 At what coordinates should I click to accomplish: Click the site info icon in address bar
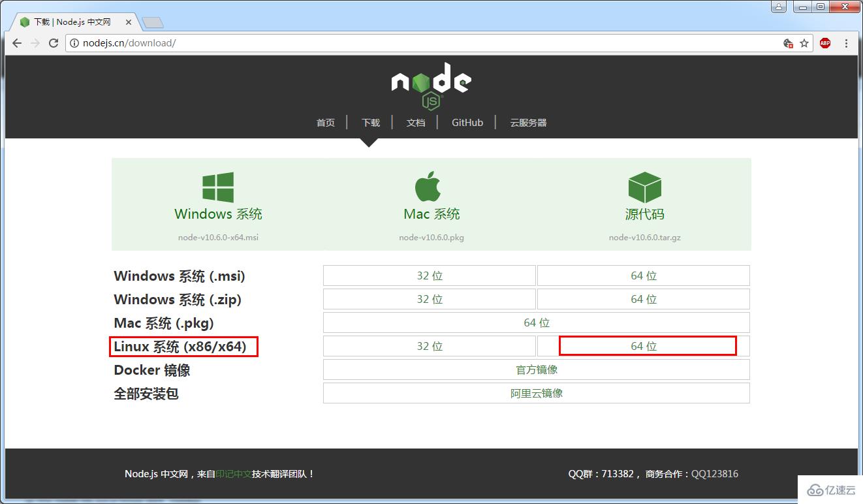click(76, 43)
